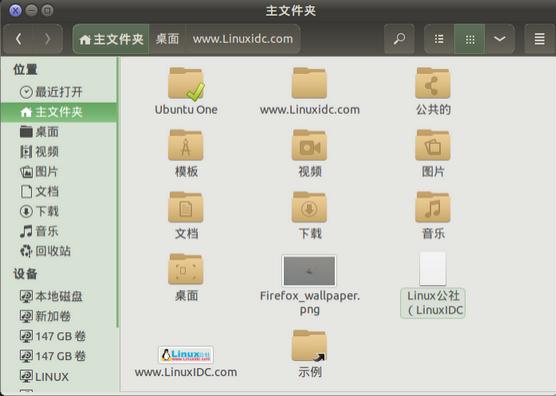Switch to list view
The height and width of the screenshot is (396, 556).
point(439,39)
